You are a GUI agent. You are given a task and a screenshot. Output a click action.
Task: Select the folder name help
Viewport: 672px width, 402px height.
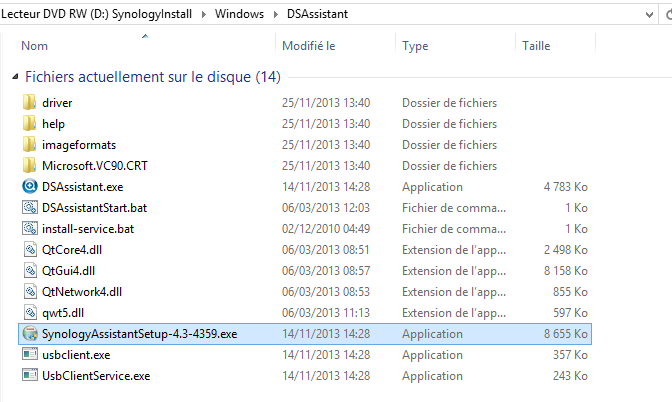coord(53,124)
